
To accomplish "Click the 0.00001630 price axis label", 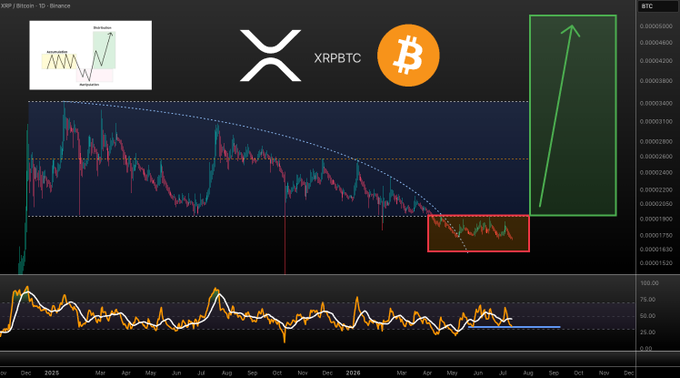I will (x=656, y=250).
